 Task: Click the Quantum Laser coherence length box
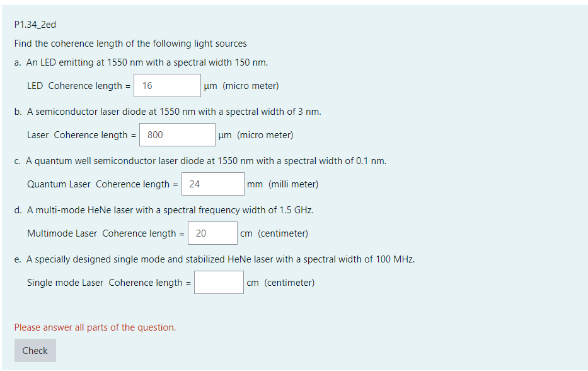(x=212, y=184)
